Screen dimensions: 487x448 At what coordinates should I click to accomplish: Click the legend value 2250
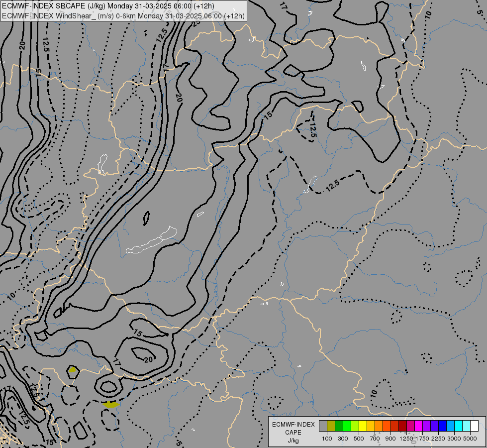(438, 439)
